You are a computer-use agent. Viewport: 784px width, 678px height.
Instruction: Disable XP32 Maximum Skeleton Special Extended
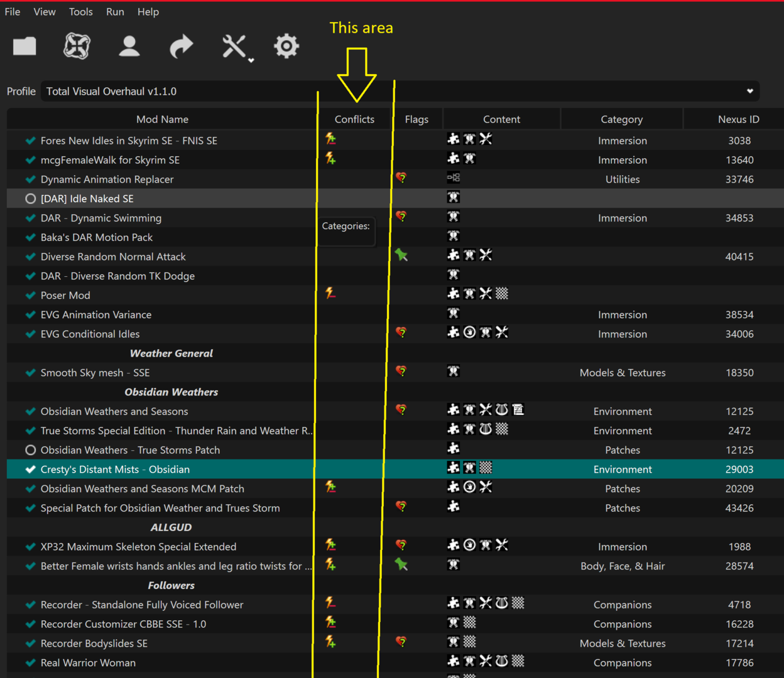[x=30, y=547]
